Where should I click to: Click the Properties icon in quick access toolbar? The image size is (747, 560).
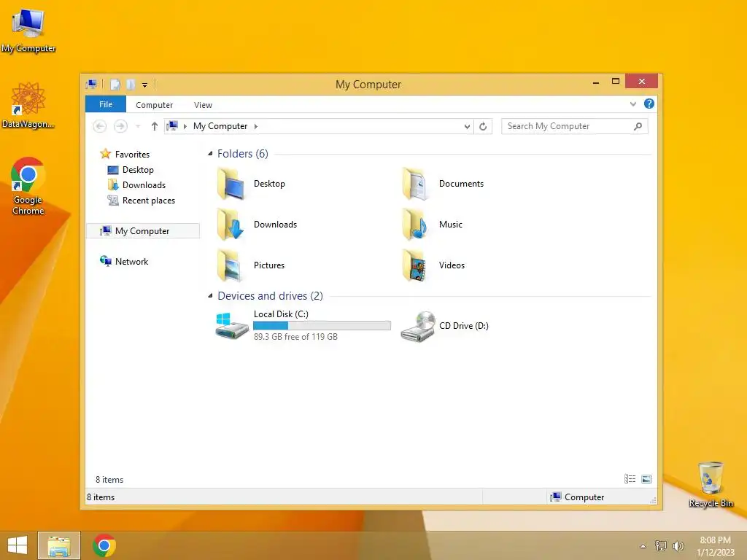click(115, 85)
